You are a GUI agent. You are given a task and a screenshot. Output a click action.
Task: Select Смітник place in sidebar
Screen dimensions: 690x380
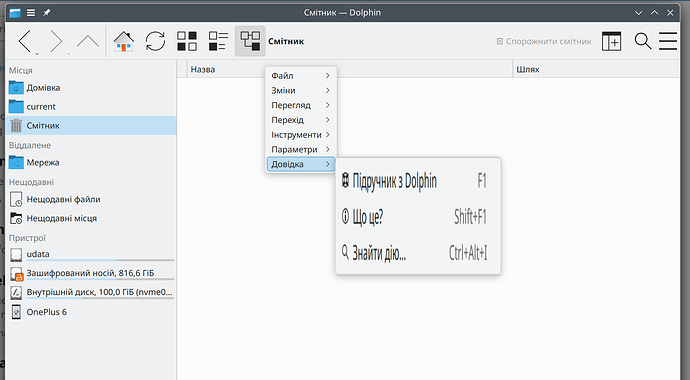[x=92, y=125]
